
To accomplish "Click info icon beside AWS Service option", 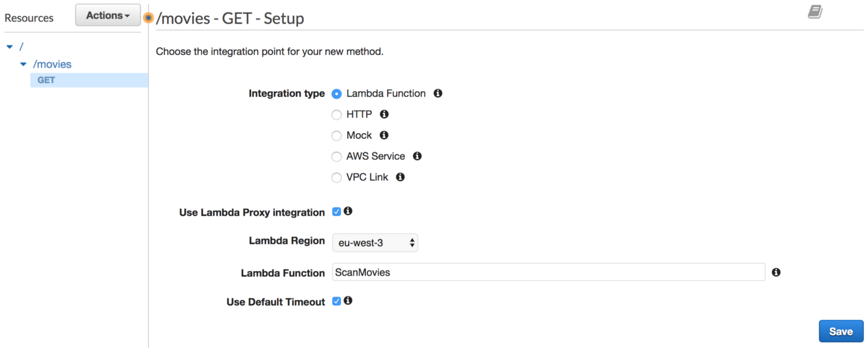I will (417, 156).
